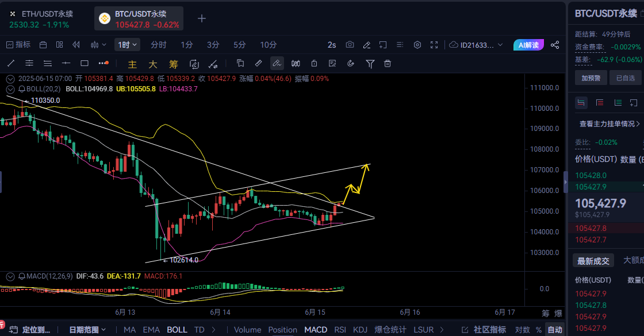This screenshot has width=644, height=336.
Task: Toggle 对数 logarithmic scale
Action: click(x=523, y=330)
